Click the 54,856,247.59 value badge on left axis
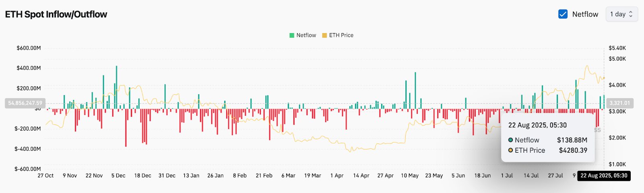This screenshot has width=644, height=193. point(25,103)
